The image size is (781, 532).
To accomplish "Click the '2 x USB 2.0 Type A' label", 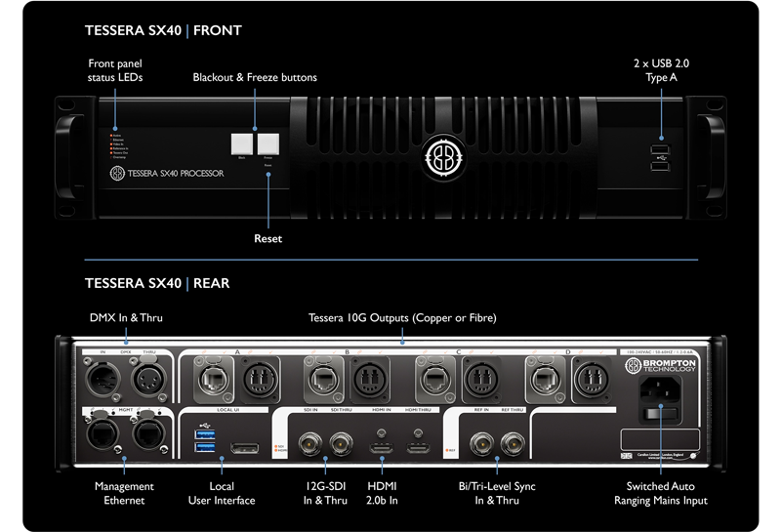I will tap(661, 70).
